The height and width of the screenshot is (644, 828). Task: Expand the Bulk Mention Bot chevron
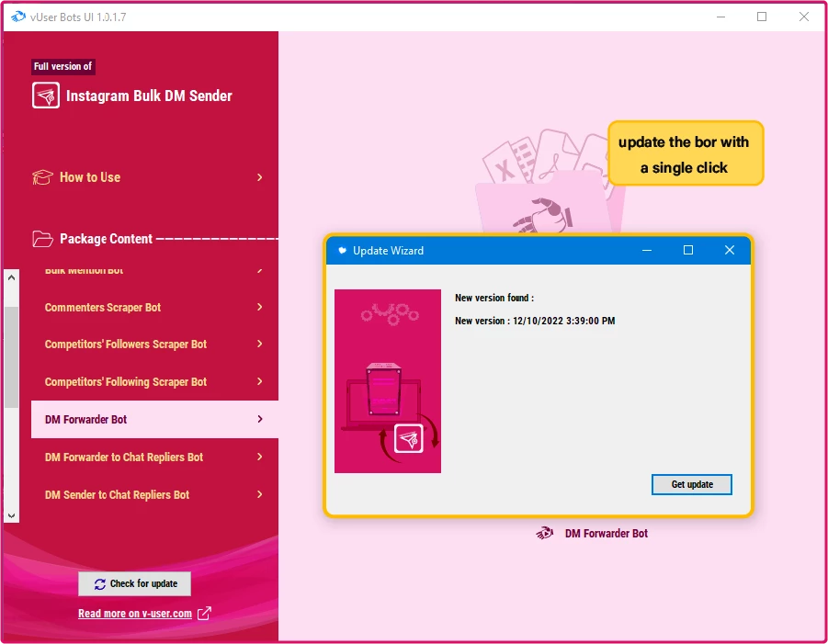(259, 270)
